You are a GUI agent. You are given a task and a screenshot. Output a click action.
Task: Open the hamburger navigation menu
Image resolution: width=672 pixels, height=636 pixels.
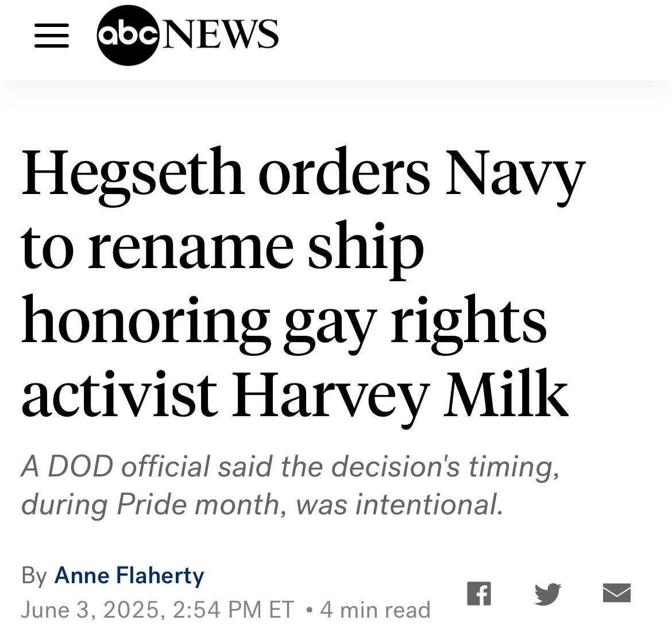(52, 36)
